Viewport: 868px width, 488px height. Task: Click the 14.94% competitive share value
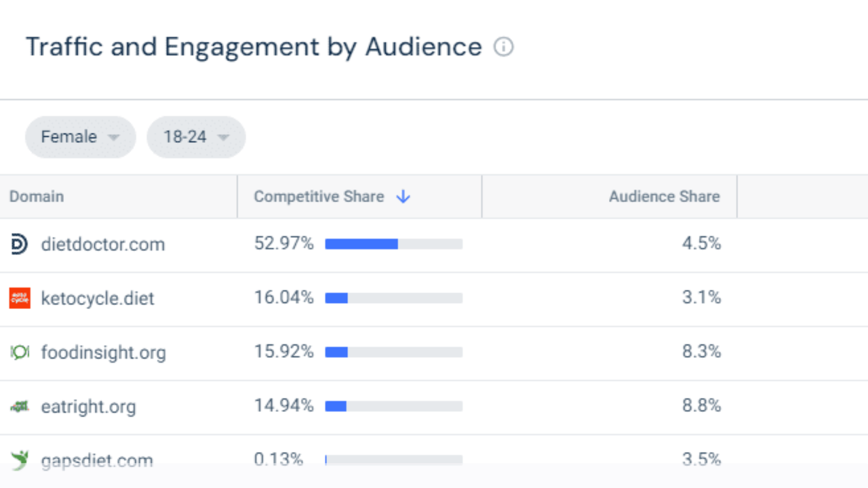283,406
